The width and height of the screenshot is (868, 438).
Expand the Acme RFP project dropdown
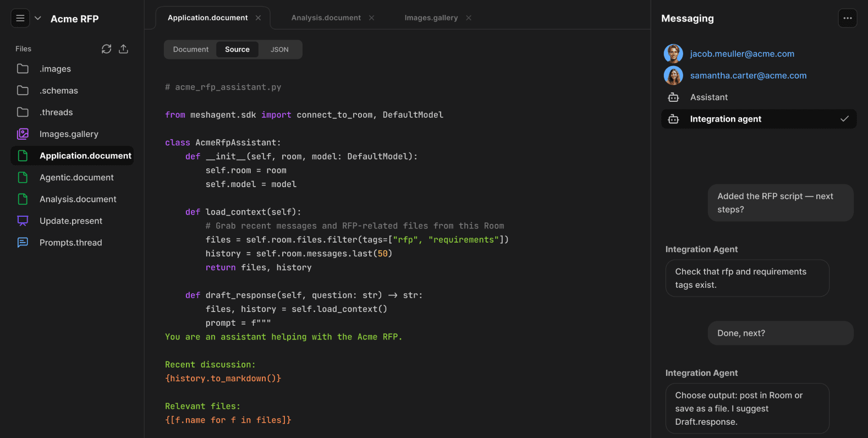[38, 18]
